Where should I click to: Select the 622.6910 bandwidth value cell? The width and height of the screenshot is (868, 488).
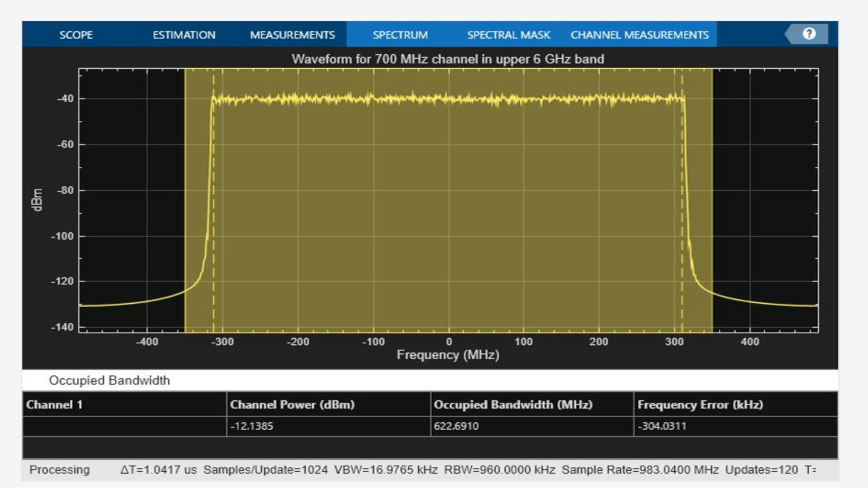(x=456, y=426)
